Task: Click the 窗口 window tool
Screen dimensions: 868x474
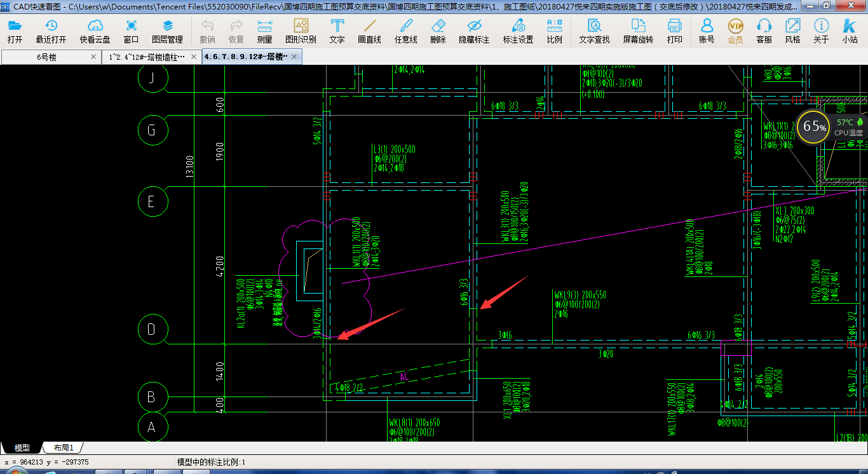Action: pos(132,31)
